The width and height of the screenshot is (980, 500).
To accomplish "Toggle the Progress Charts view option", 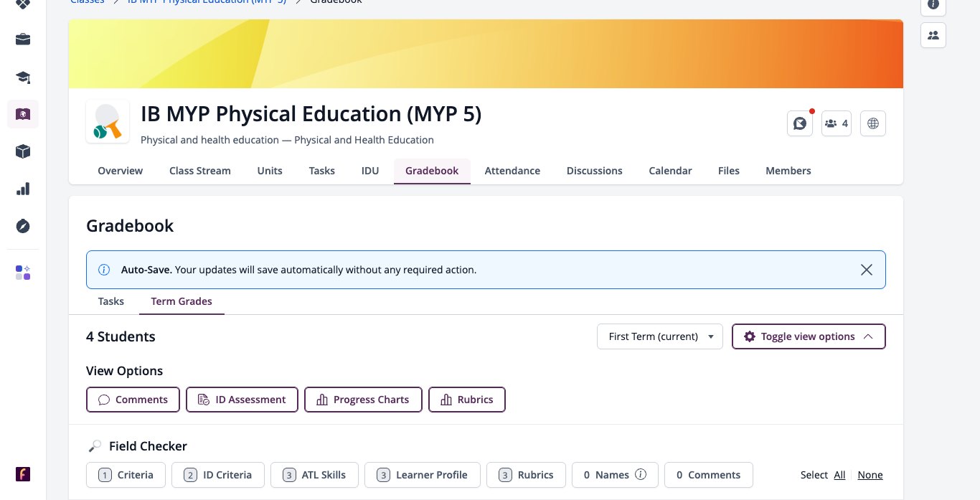I will coord(363,400).
